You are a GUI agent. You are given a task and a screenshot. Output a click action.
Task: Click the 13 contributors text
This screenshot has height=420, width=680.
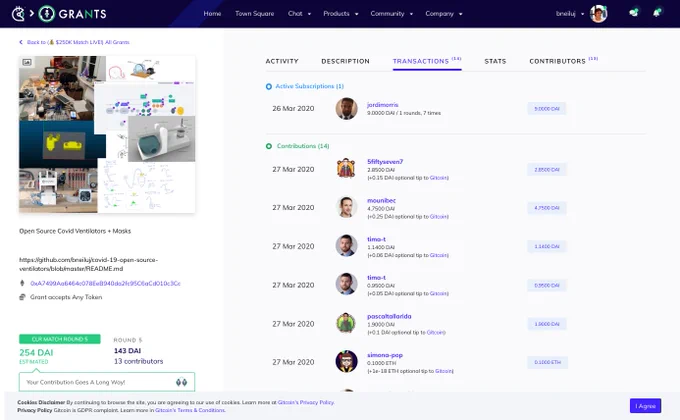pyautogui.click(x=138, y=361)
